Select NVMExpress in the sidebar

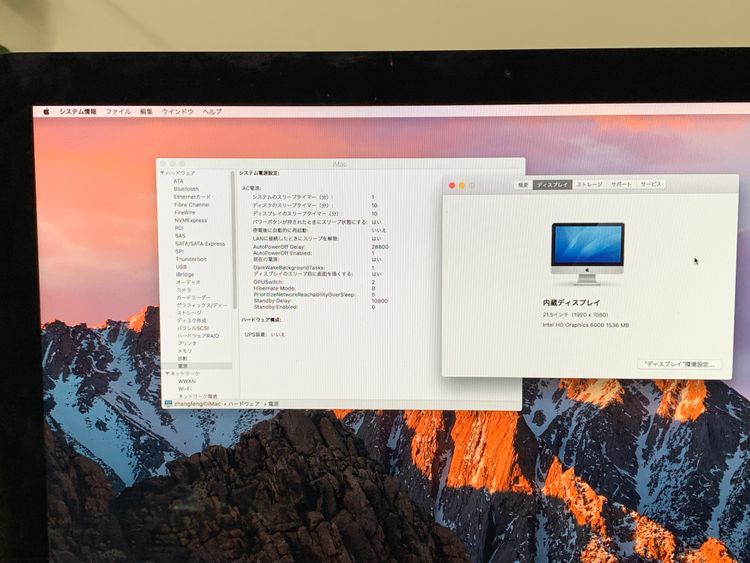click(191, 221)
